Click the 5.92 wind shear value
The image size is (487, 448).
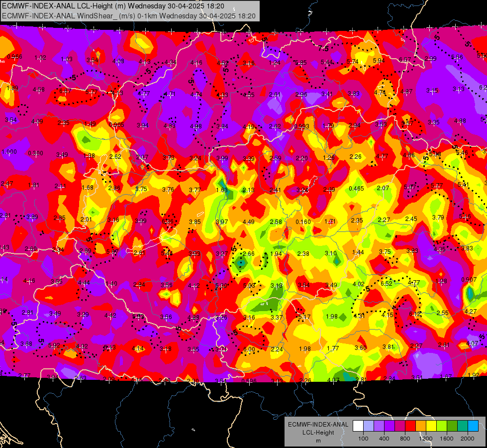point(54,345)
